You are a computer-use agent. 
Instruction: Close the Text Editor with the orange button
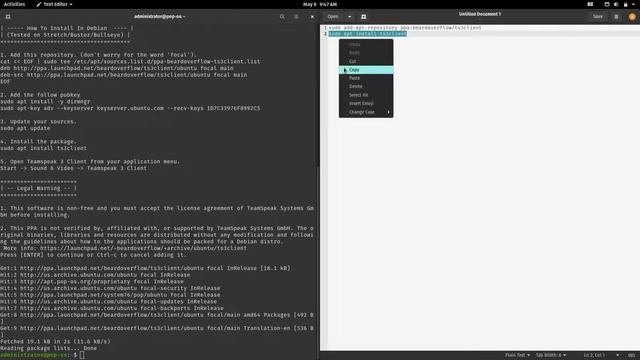tap(632, 17)
